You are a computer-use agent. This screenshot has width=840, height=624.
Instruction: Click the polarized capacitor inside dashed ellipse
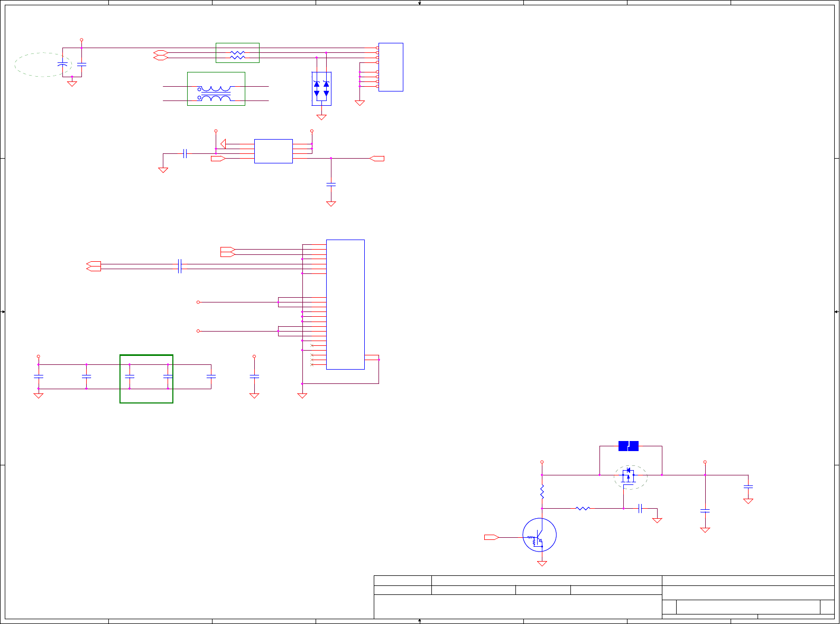pos(62,65)
